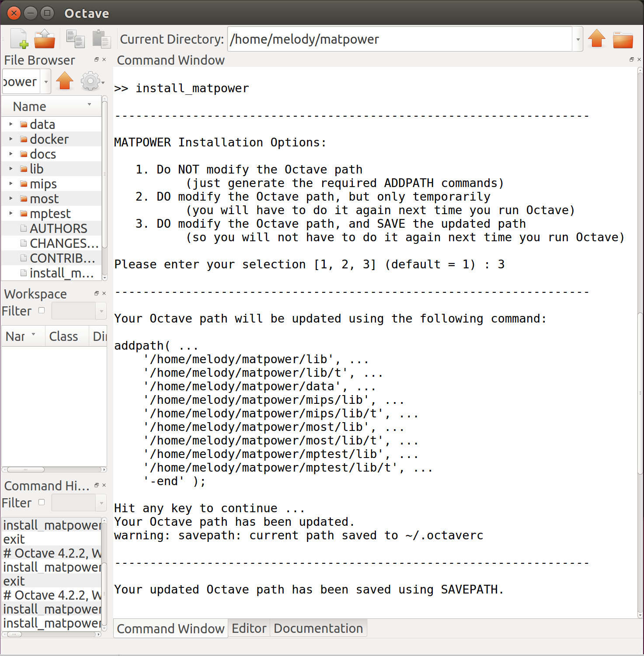The image size is (644, 656).
Task: Close the Command History panel
Action: click(104, 485)
